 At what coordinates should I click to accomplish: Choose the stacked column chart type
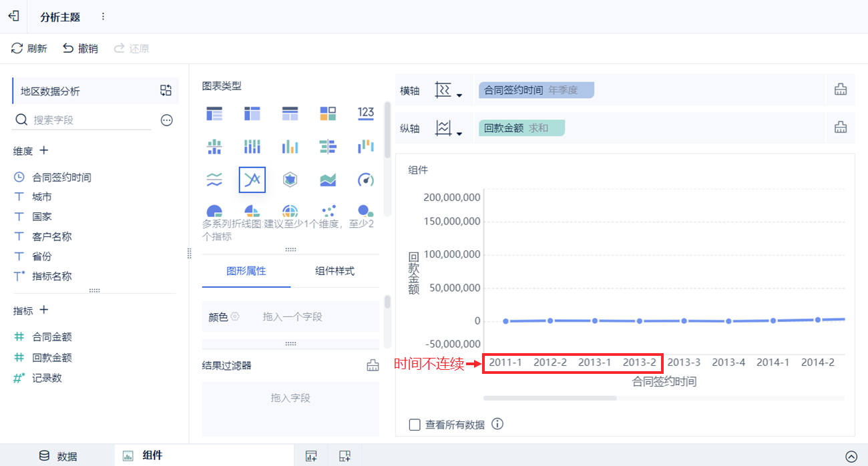coord(252,146)
